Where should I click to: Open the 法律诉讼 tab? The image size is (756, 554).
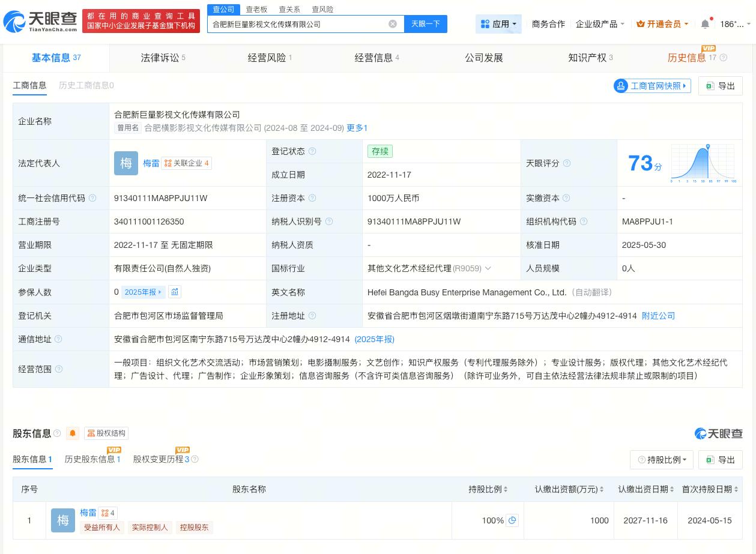click(163, 58)
